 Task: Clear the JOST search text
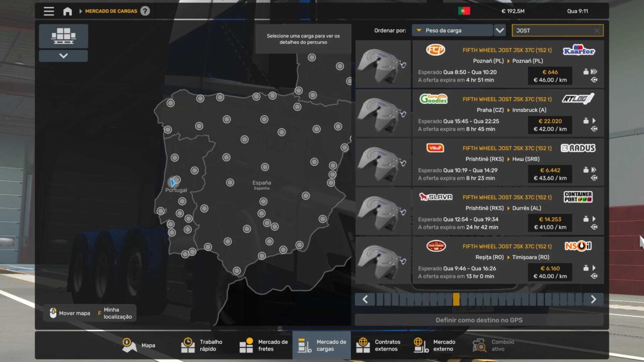(x=597, y=31)
